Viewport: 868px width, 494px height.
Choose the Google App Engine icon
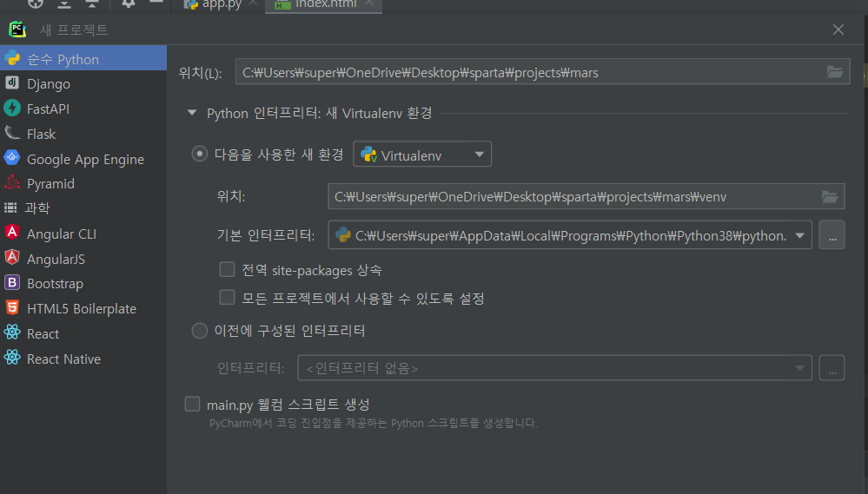(x=12, y=158)
